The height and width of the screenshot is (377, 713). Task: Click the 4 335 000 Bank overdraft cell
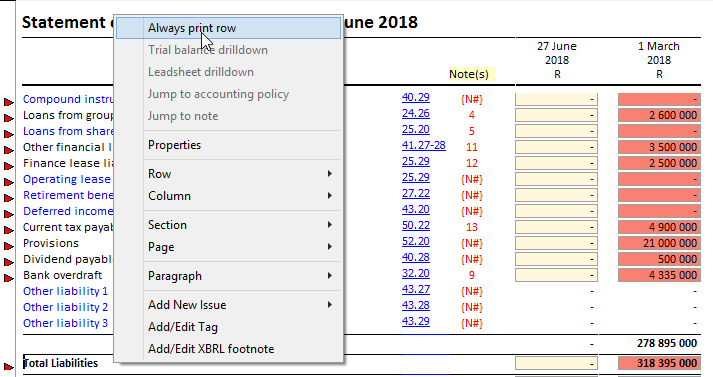coord(659,275)
